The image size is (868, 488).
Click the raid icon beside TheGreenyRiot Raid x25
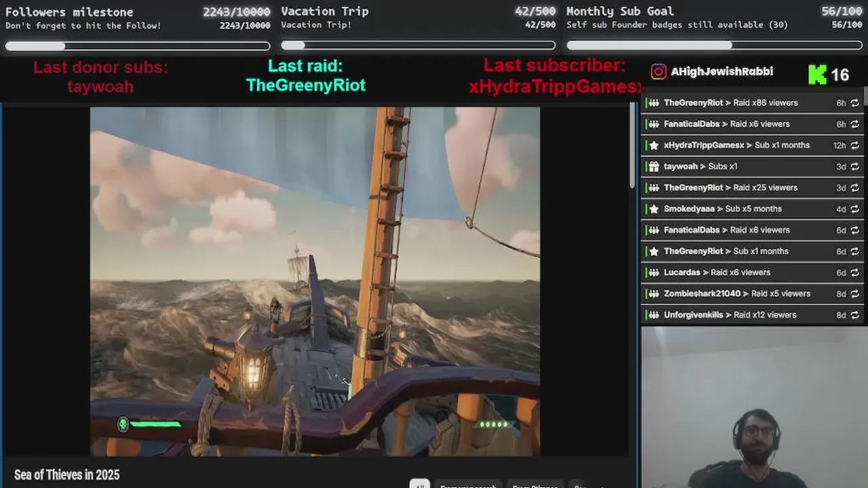click(653, 188)
